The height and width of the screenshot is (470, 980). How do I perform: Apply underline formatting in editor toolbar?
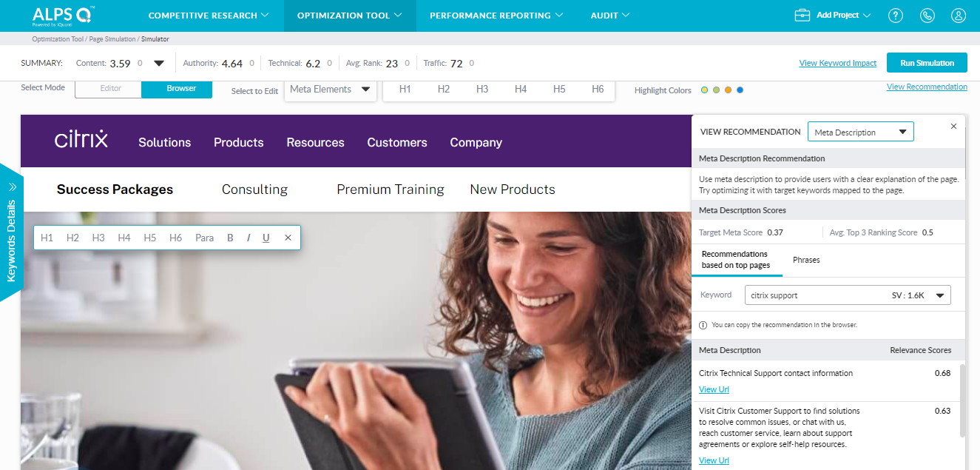[266, 238]
